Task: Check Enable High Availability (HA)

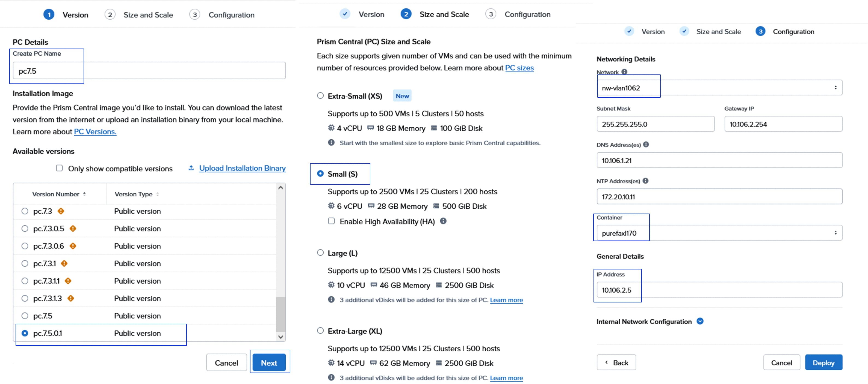Action: tap(331, 221)
